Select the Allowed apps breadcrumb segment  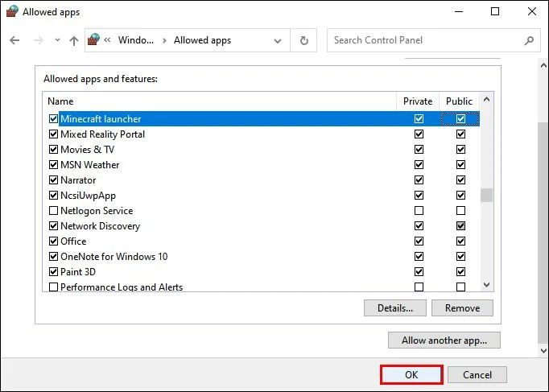point(202,40)
